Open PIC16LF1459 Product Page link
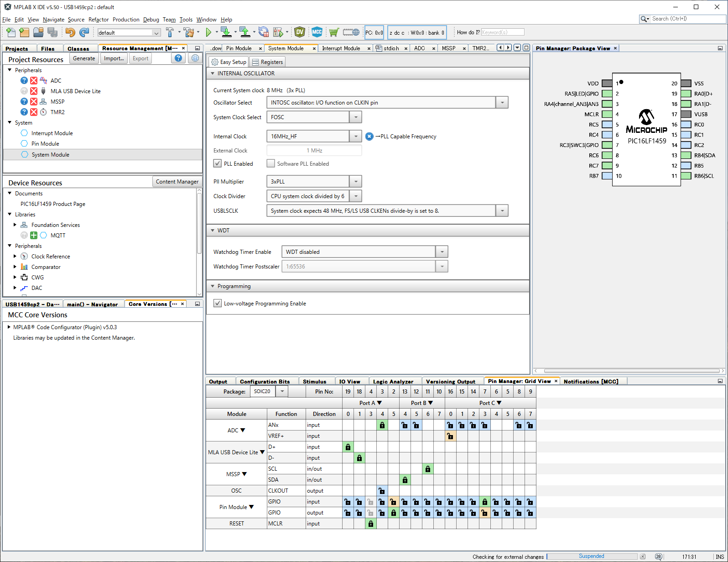 point(53,204)
